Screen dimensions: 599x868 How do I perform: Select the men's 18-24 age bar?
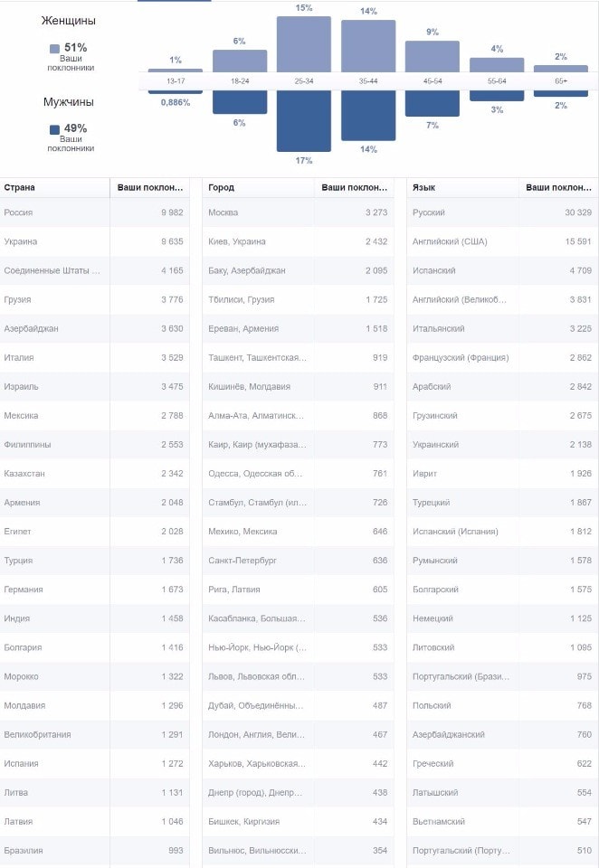(x=240, y=102)
